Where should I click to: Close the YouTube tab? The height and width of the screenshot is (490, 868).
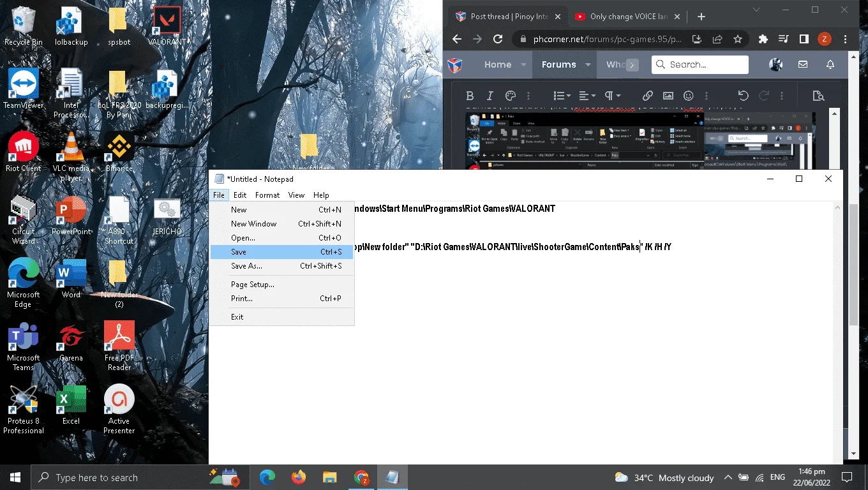pyautogui.click(x=678, y=17)
